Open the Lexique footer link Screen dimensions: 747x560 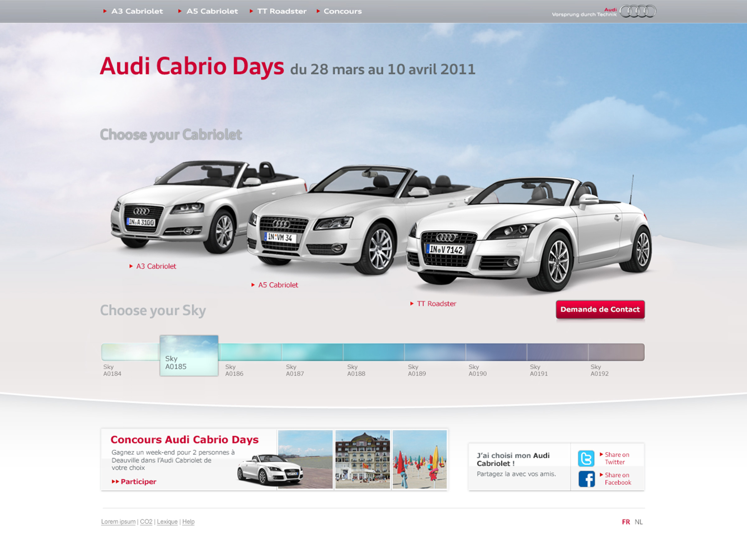tap(167, 522)
